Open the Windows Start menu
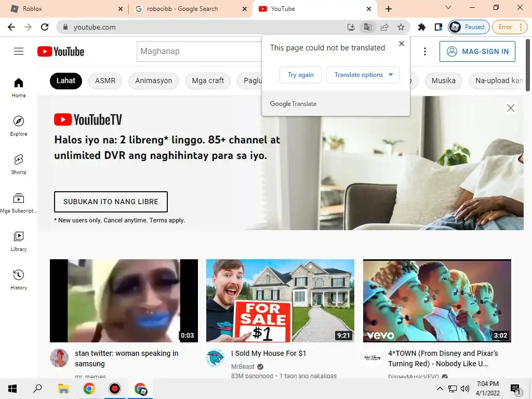The image size is (532, 399). click(12, 389)
